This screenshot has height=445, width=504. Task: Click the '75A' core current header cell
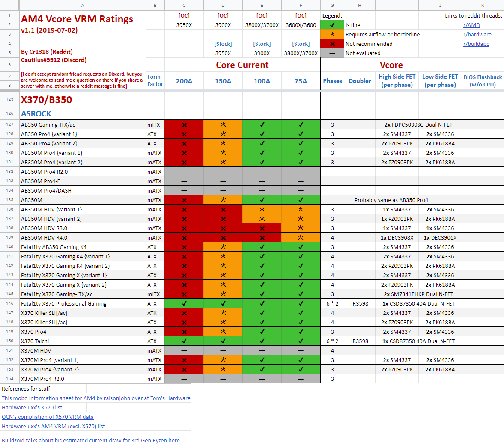(301, 81)
